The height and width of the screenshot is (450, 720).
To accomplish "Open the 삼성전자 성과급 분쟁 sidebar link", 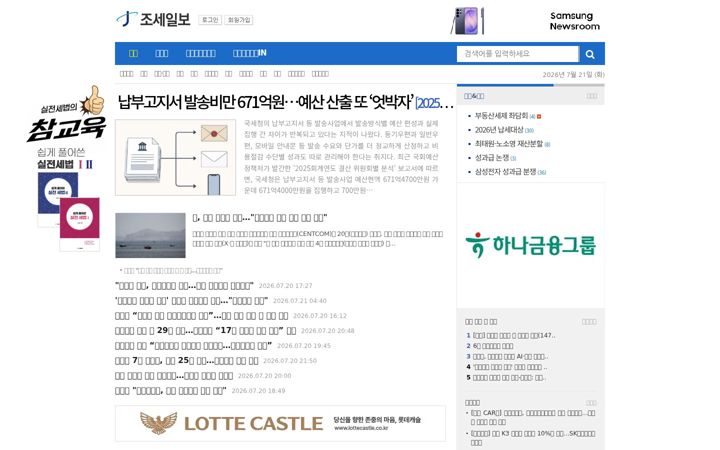I will pos(505,171).
